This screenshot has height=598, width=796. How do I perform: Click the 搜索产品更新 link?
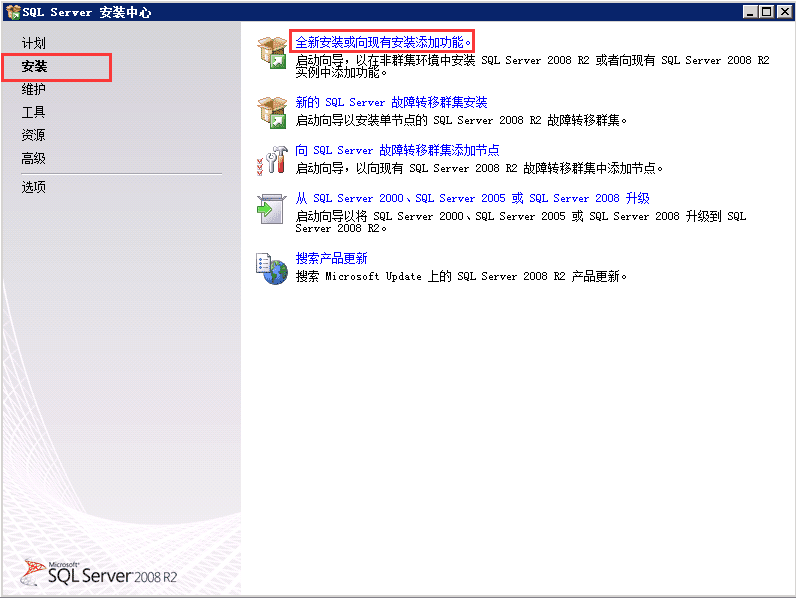(x=331, y=258)
